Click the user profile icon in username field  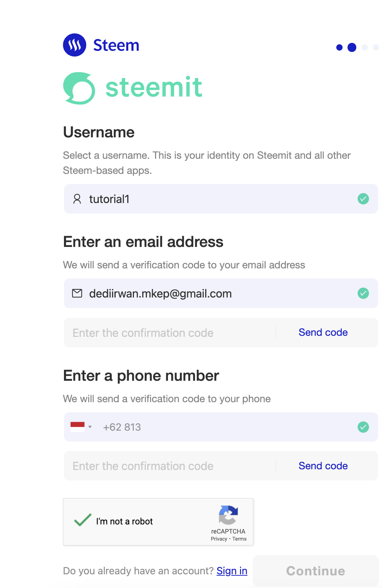[x=77, y=199]
